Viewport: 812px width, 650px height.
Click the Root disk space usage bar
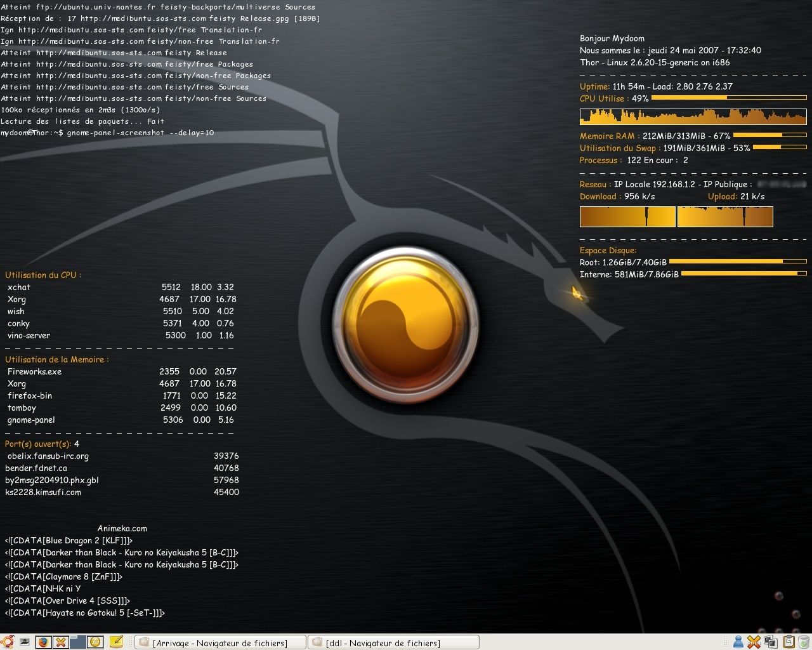pyautogui.click(x=738, y=261)
